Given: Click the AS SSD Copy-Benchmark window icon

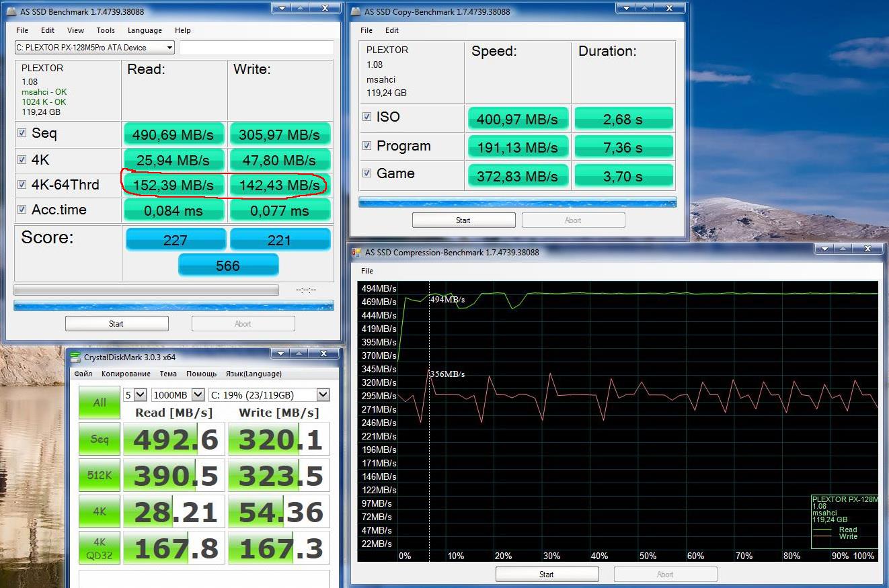Looking at the screenshot, I should point(355,11).
